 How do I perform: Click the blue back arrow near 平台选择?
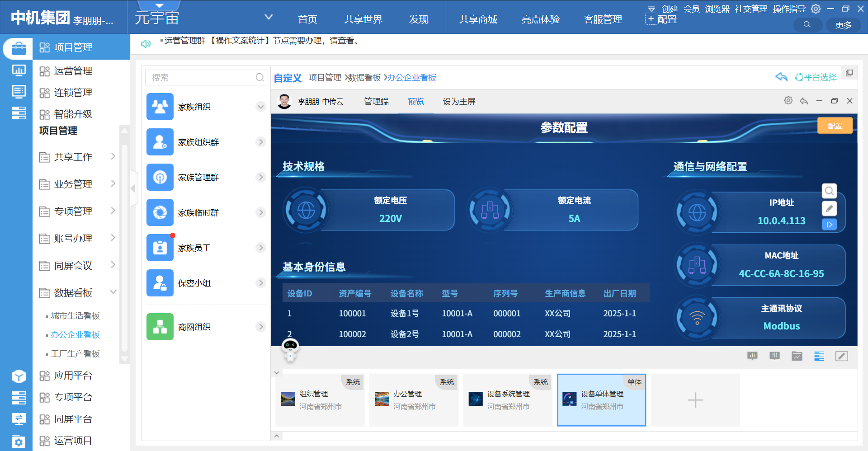[x=781, y=77]
